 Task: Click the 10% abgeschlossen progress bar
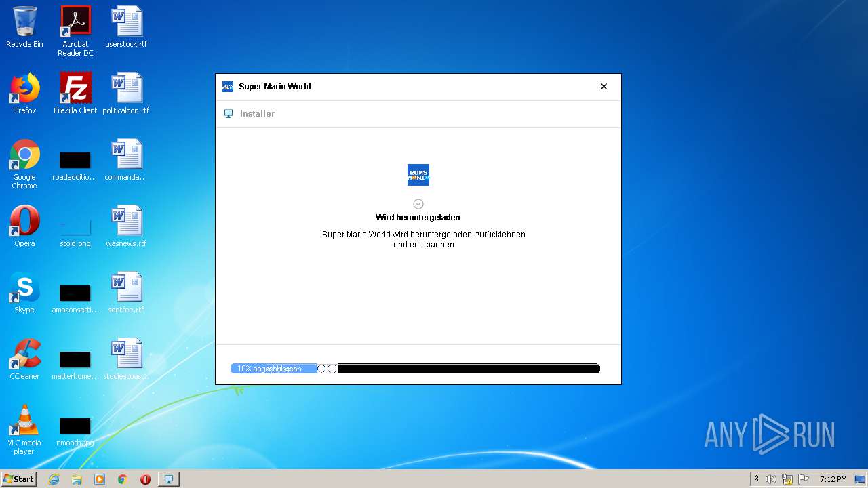[x=415, y=369]
